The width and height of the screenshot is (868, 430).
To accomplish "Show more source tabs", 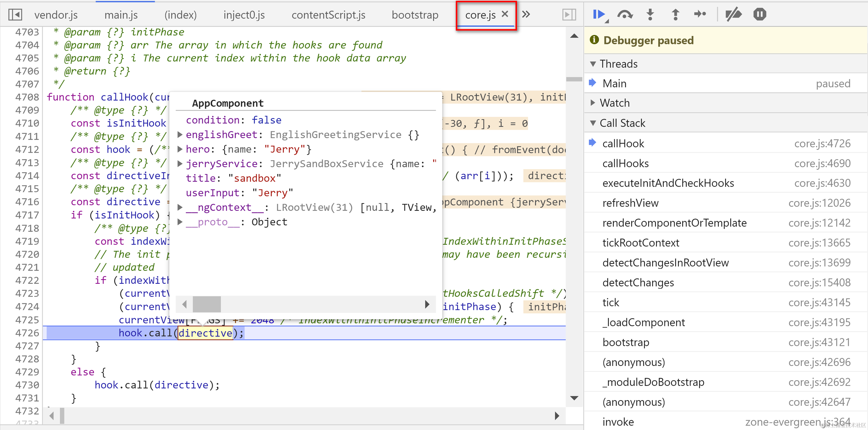I will [526, 14].
